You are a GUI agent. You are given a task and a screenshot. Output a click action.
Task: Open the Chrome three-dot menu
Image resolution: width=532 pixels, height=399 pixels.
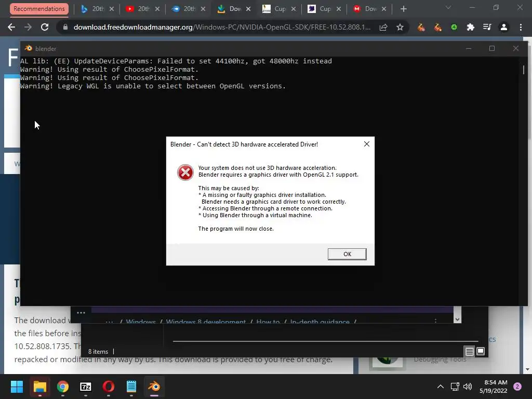pyautogui.click(x=521, y=27)
